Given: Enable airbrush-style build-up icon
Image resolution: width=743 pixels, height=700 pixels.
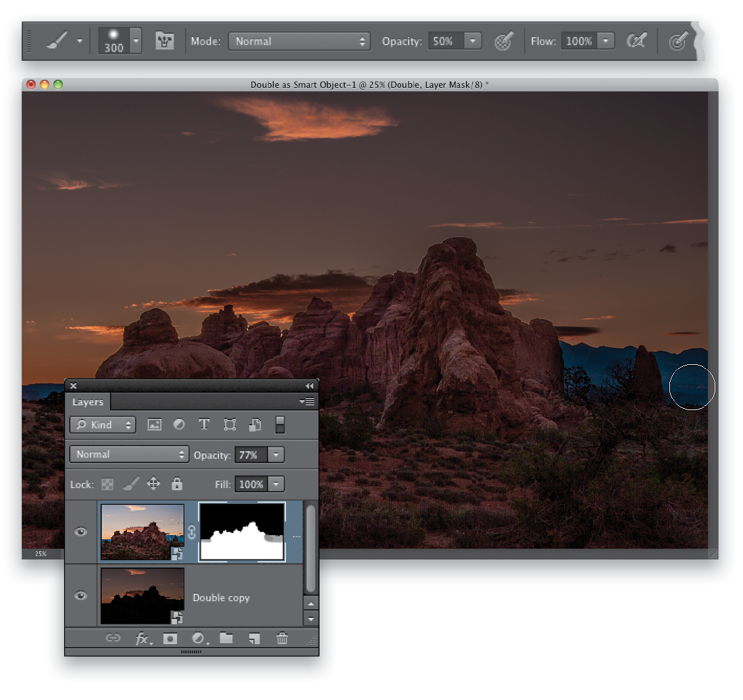Looking at the screenshot, I should tap(636, 41).
